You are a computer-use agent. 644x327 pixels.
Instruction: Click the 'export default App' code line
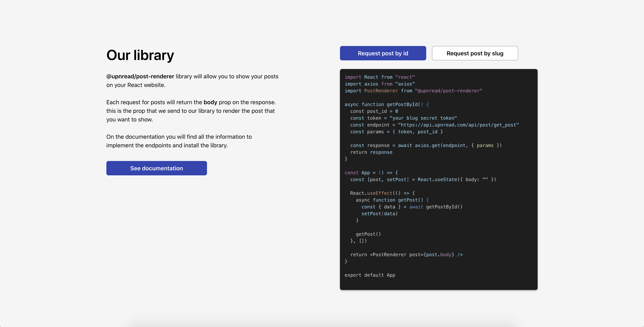[x=370, y=275]
